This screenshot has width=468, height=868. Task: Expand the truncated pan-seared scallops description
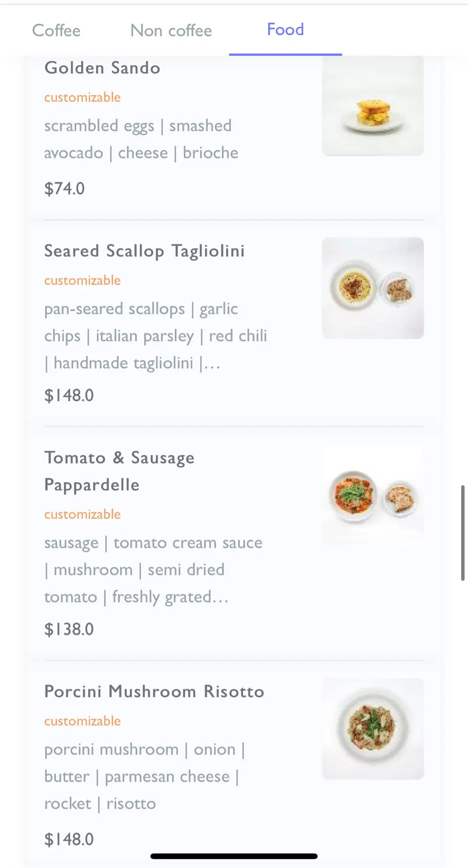(155, 336)
